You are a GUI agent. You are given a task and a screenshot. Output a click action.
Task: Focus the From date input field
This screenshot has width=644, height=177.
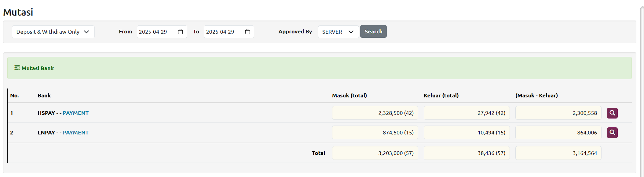point(156,32)
